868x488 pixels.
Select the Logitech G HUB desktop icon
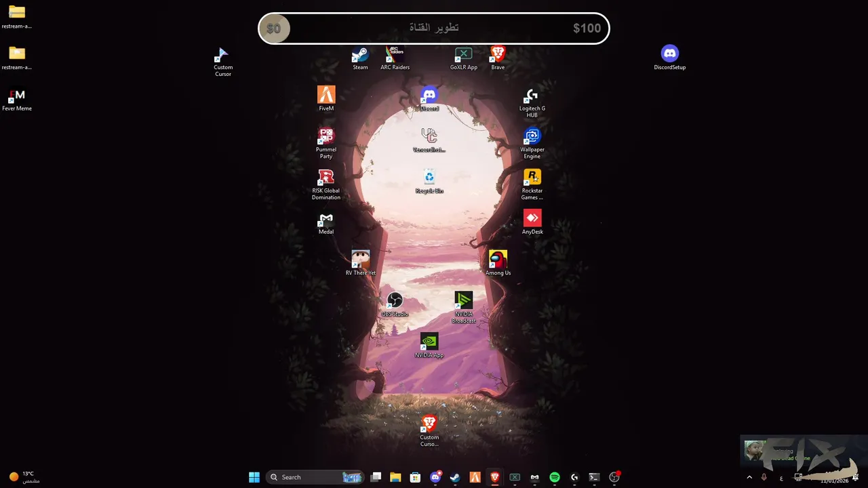pyautogui.click(x=532, y=102)
